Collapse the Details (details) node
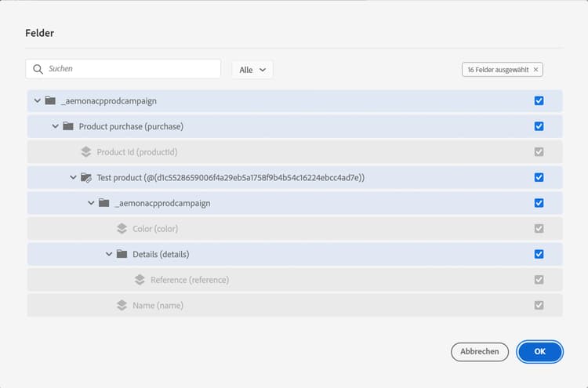This screenshot has height=388, width=588. point(109,254)
